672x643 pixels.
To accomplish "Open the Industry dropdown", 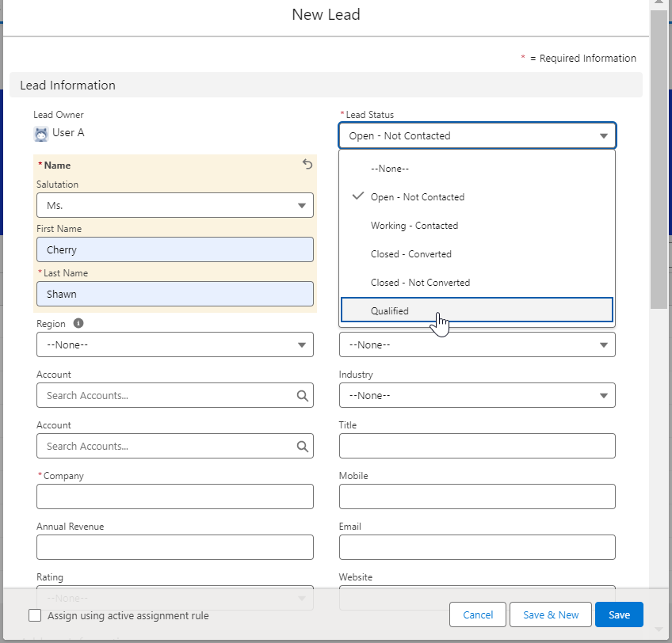I will 477,396.
